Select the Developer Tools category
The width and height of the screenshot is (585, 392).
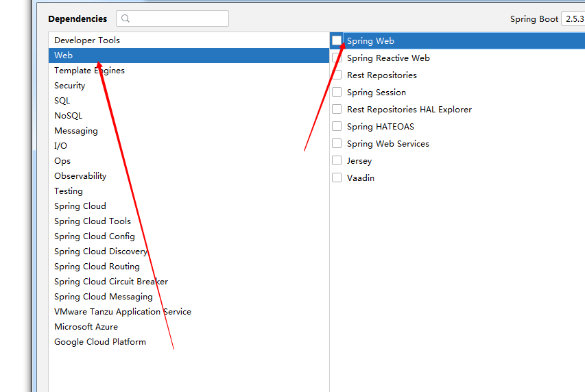pyautogui.click(x=189, y=40)
